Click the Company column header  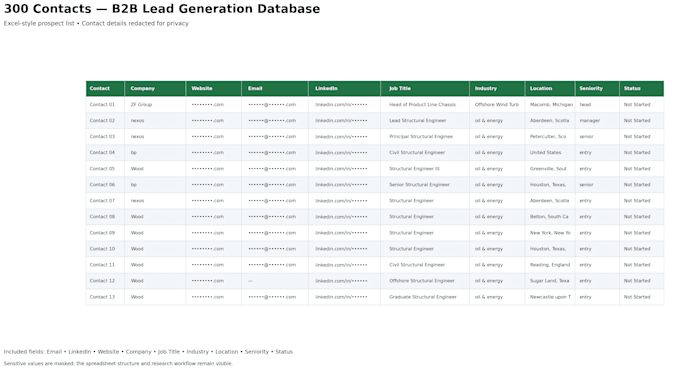point(155,88)
